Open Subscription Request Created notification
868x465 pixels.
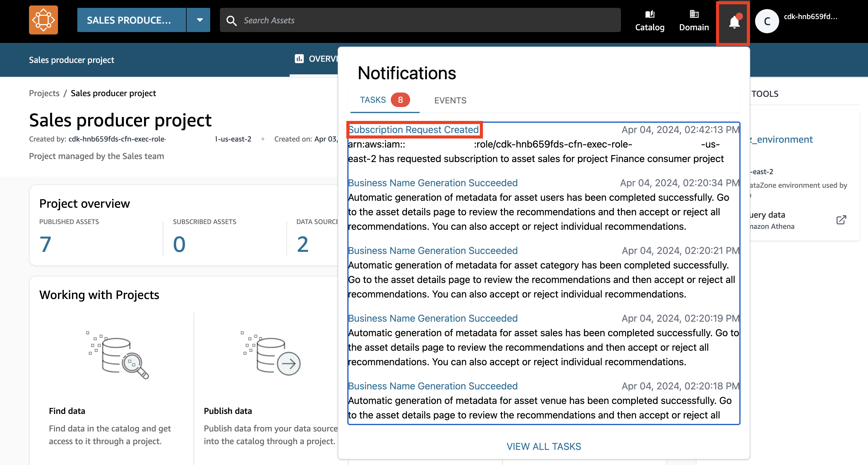pyautogui.click(x=413, y=130)
